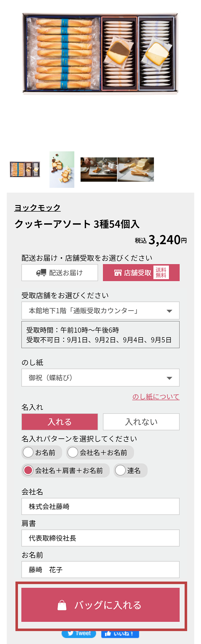Screen dimensions: 201x644
Task: Click the store pickup shop icon
Action: pyautogui.click(x=118, y=273)
